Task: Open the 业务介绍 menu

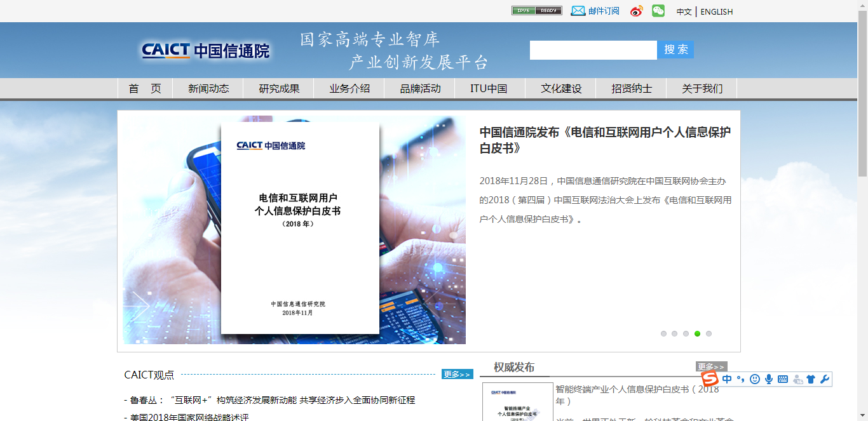Action: pos(349,89)
